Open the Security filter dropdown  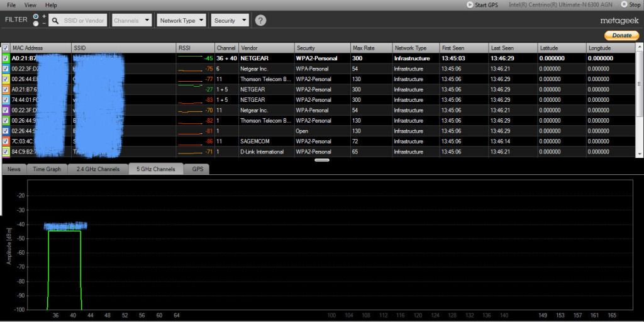click(230, 21)
